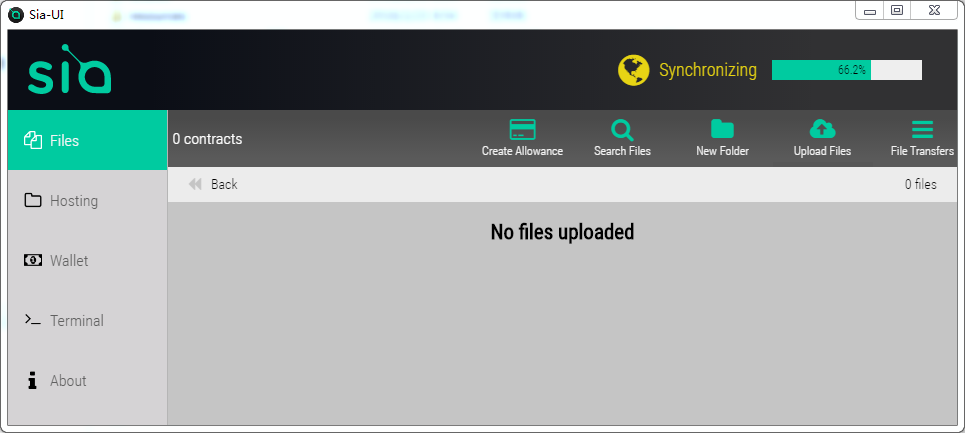Click the Create Allowance card icon
965x433 pixels.
pos(523,130)
